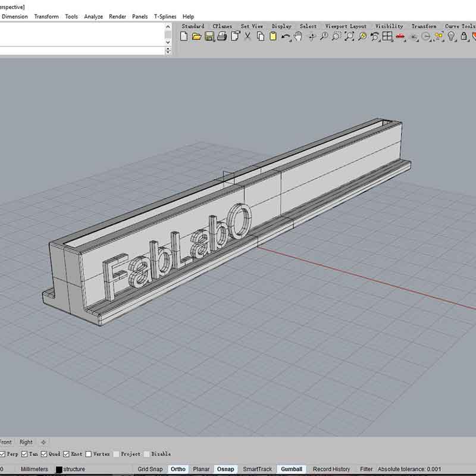
Task: Click the New file icon
Action: [x=184, y=36]
